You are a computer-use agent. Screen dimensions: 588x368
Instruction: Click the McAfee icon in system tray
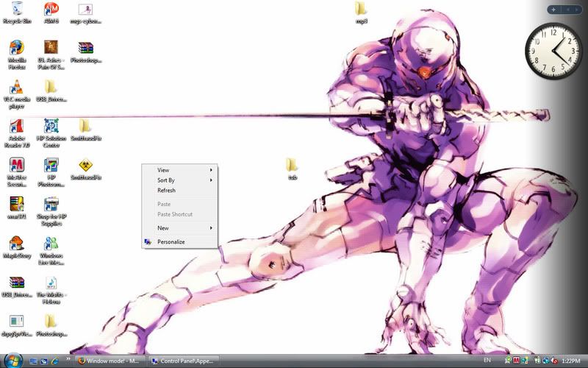click(517, 361)
